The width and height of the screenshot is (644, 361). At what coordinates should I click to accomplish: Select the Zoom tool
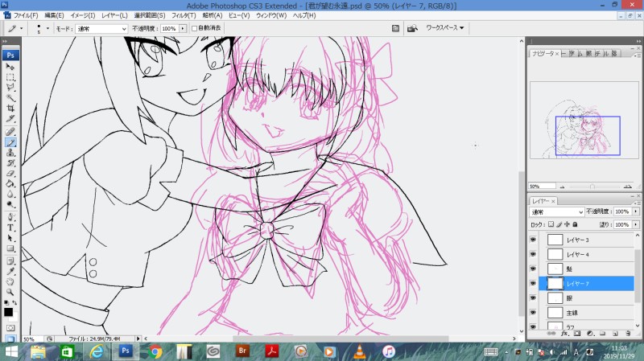pyautogui.click(x=10, y=292)
